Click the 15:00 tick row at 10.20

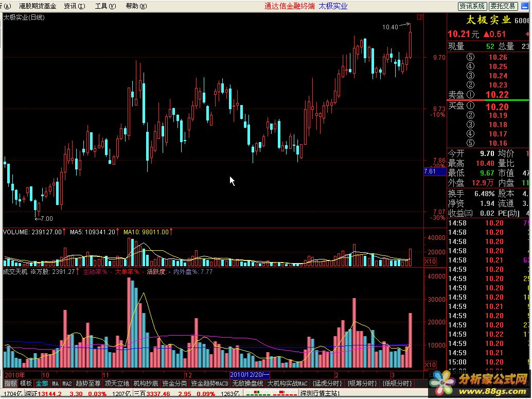tap(489, 362)
